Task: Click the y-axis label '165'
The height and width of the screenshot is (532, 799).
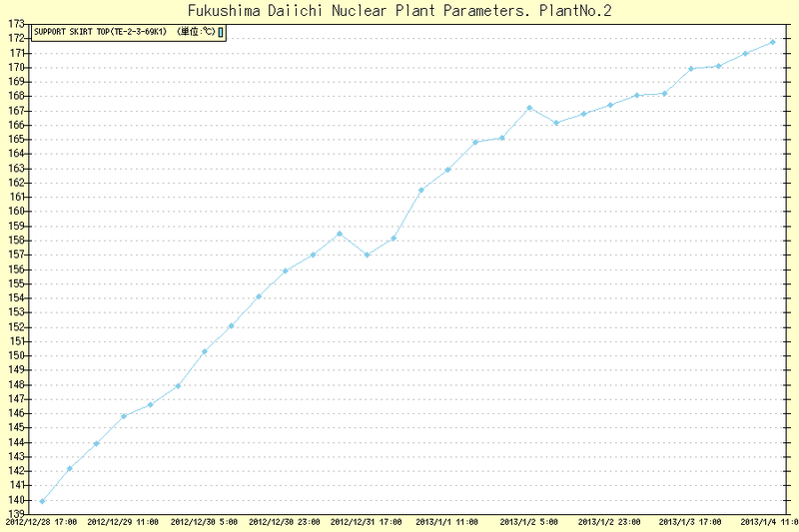Action: pyautogui.click(x=16, y=140)
